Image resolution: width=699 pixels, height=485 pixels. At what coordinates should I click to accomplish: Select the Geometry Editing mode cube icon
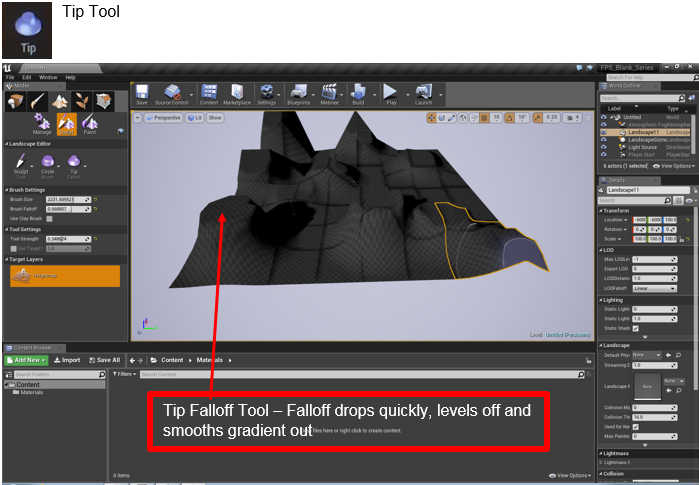click(x=104, y=102)
